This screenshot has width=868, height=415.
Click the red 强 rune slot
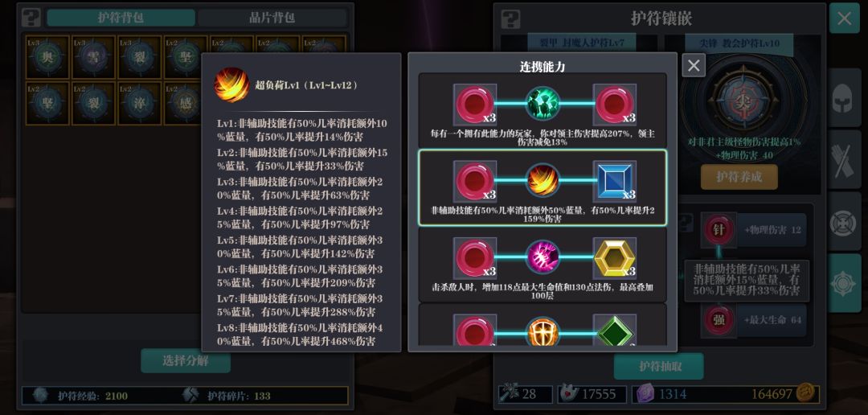tap(719, 320)
